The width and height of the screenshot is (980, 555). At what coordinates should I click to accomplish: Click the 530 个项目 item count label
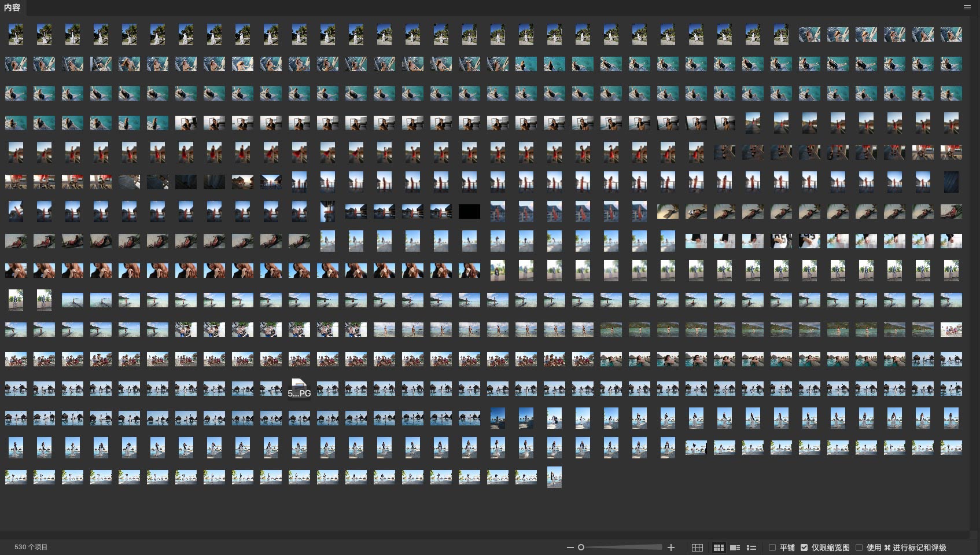(31, 547)
